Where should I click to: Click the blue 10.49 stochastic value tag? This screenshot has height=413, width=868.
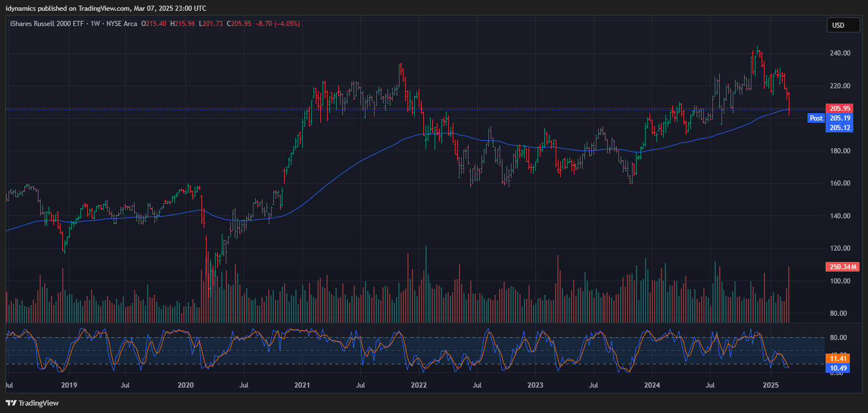pyautogui.click(x=837, y=368)
